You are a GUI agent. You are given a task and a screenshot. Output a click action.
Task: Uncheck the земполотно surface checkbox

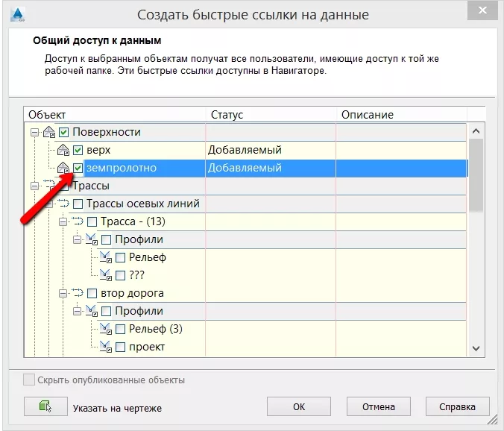(x=78, y=168)
